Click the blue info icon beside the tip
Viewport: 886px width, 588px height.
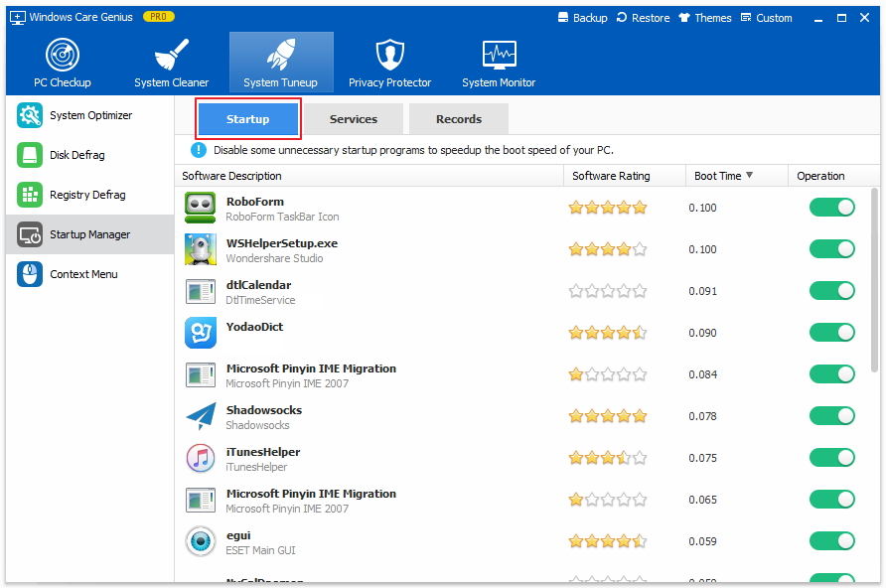pos(199,150)
